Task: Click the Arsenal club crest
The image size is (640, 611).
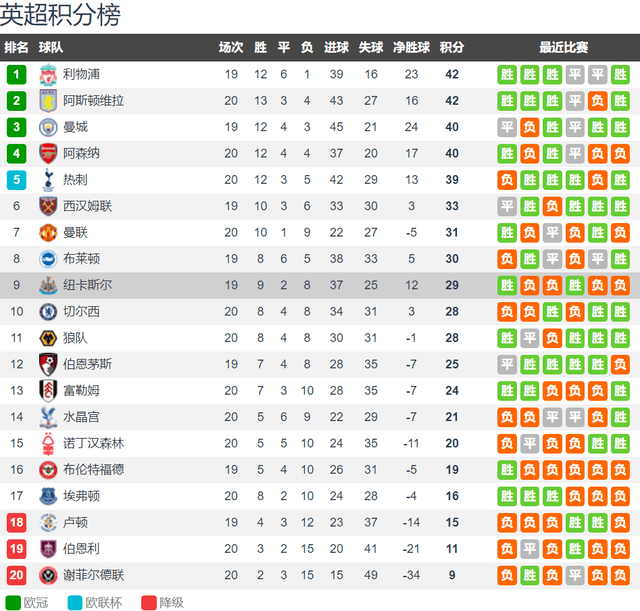Action: click(48, 153)
